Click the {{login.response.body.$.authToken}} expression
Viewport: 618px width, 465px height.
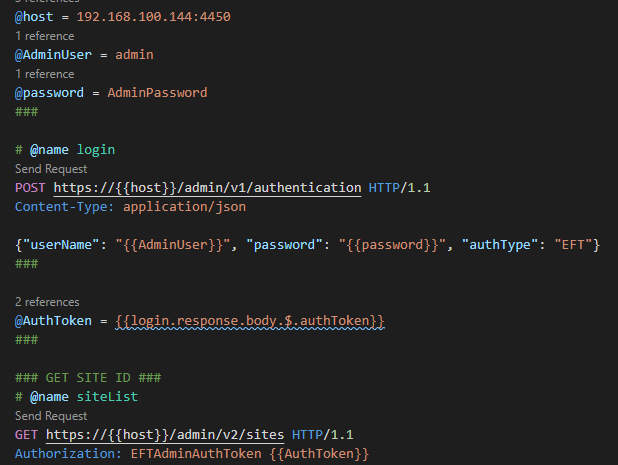pos(250,321)
